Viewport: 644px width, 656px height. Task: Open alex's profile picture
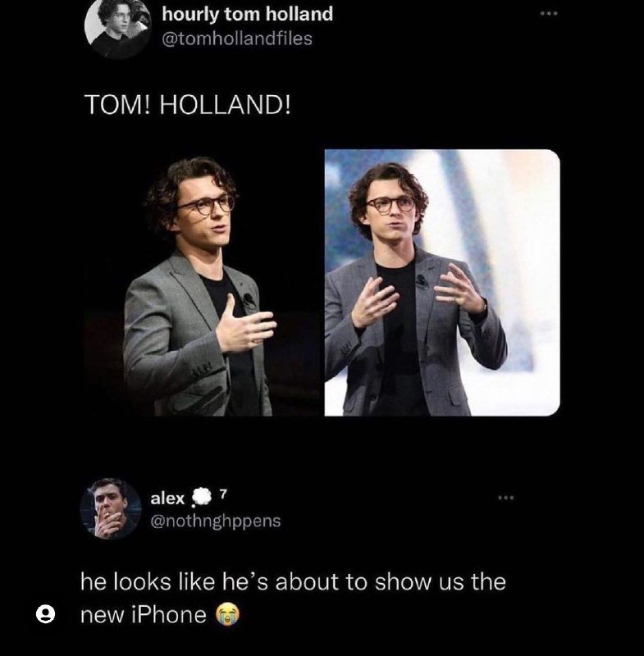[x=111, y=508]
